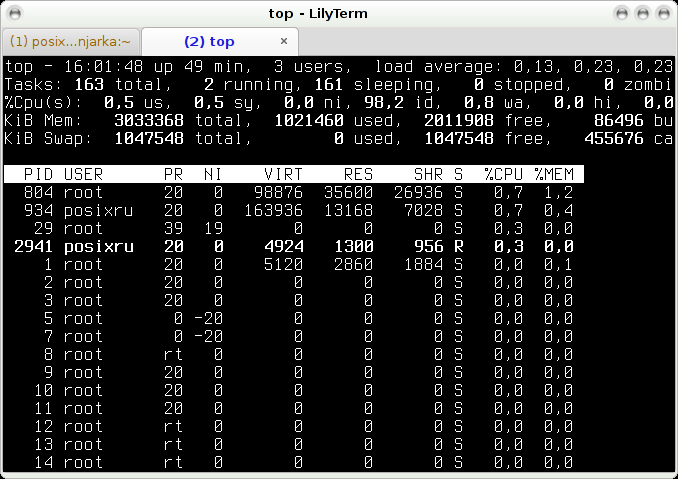
Task: Maximize the LilyTerm window
Action: pyautogui.click(x=643, y=13)
